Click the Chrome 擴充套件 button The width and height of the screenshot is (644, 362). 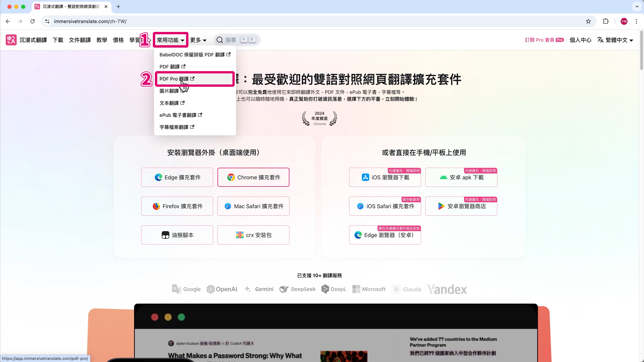[253, 177]
